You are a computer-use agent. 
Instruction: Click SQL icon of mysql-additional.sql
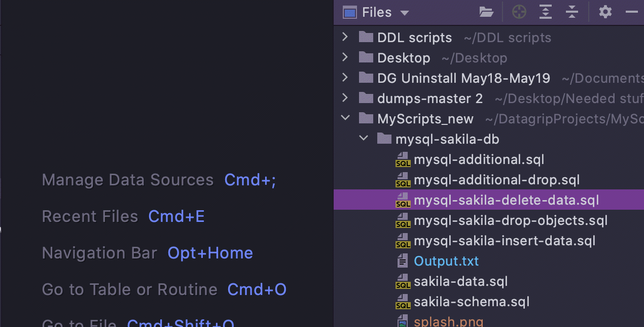403,159
